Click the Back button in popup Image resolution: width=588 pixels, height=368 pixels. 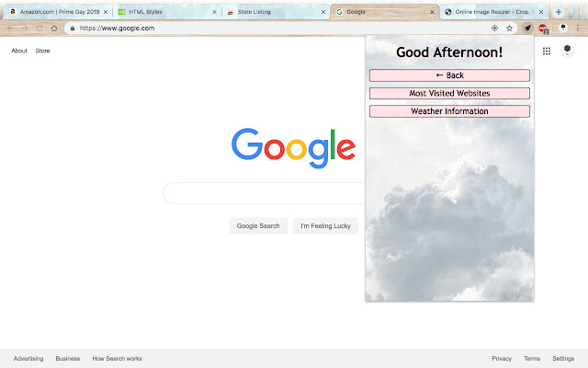449,75
